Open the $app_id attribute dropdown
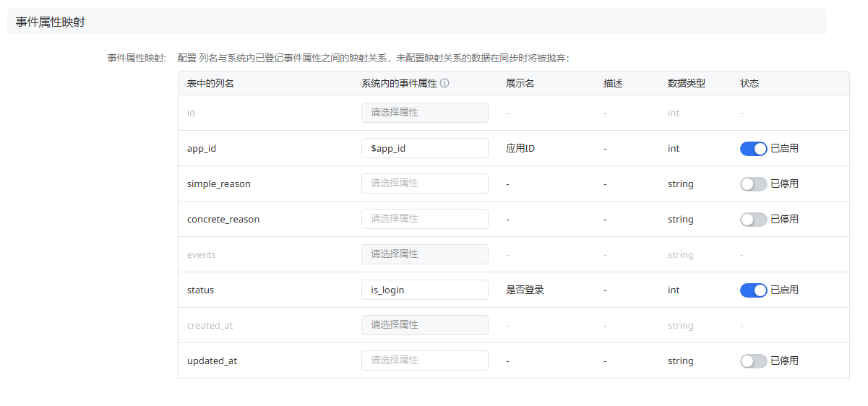 tap(424, 148)
